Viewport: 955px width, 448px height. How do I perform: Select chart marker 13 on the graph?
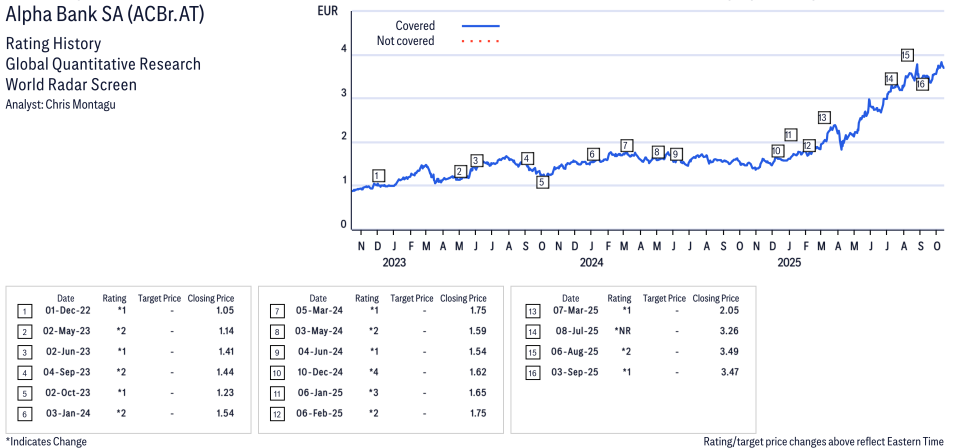click(x=823, y=118)
